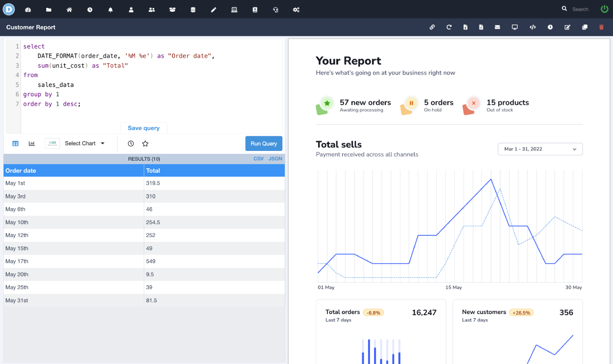Duplicate the report with copy icon

click(x=585, y=27)
